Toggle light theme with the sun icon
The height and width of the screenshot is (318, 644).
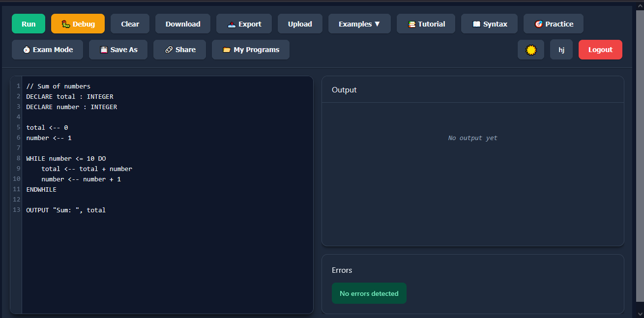pos(531,49)
